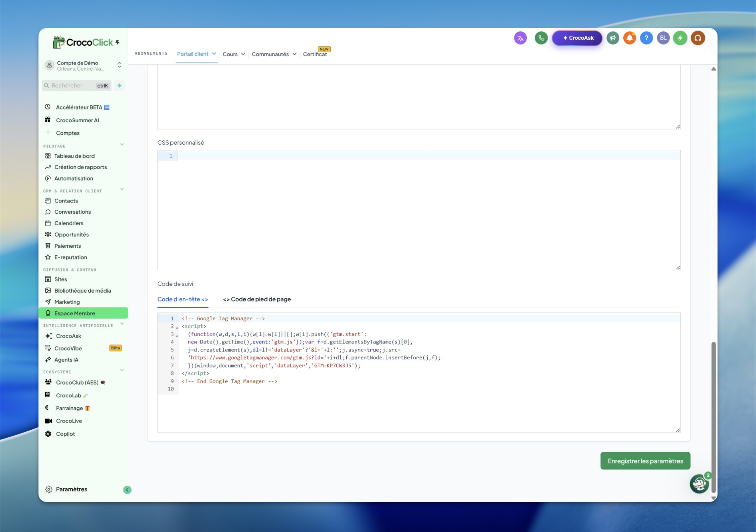
Task: Click into the CSS personnalisé editor
Action: click(x=419, y=210)
